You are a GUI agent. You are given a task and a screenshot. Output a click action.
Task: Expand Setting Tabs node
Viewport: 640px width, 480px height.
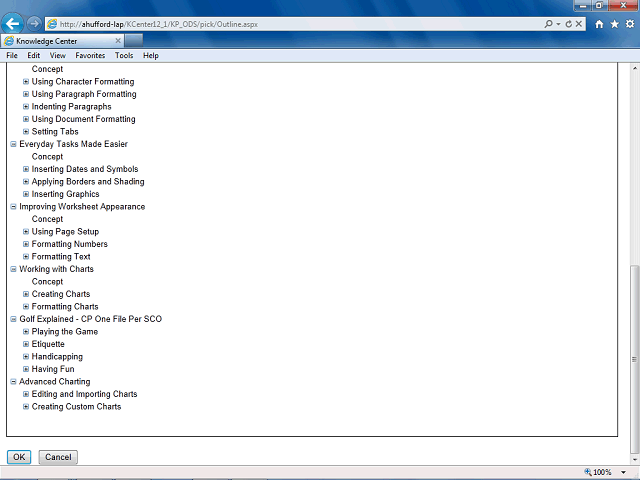pyautogui.click(x=26, y=131)
